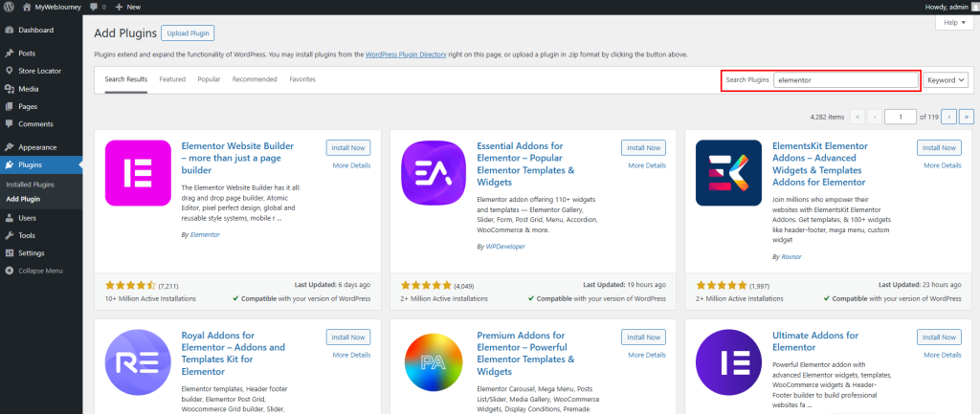Open Essential Addons for Elementor title

(x=525, y=164)
